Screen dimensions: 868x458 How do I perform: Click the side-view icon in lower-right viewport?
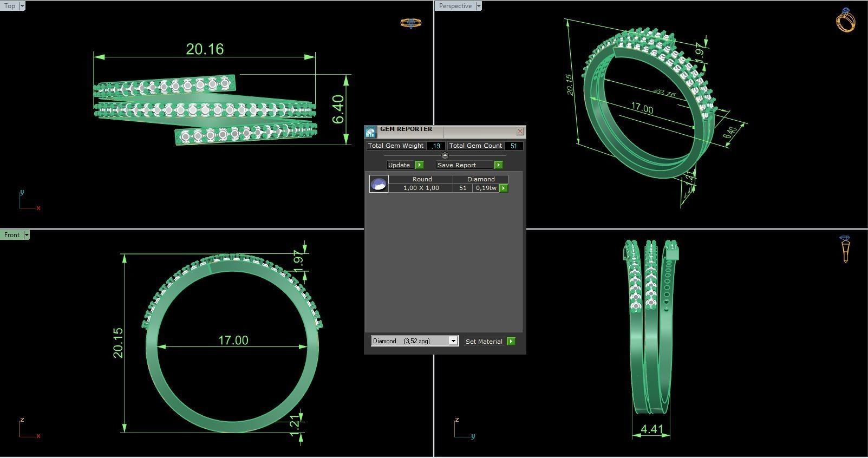pos(845,249)
